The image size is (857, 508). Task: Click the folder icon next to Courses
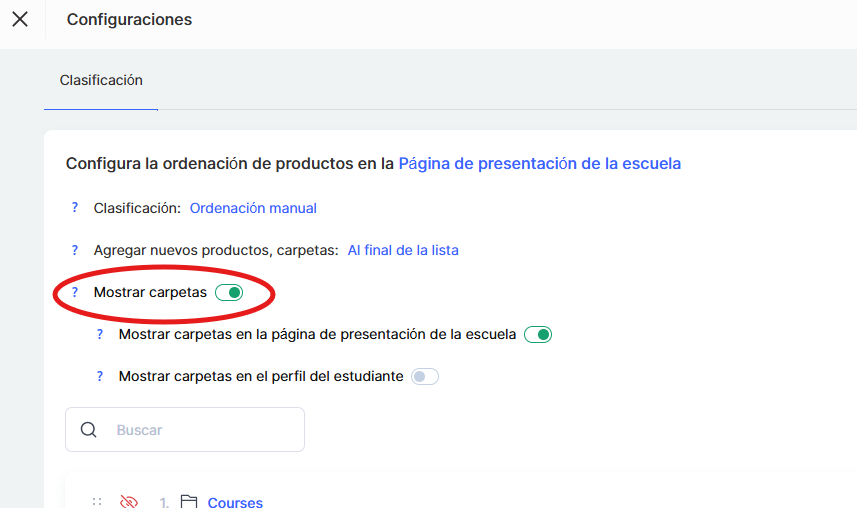pyautogui.click(x=189, y=502)
